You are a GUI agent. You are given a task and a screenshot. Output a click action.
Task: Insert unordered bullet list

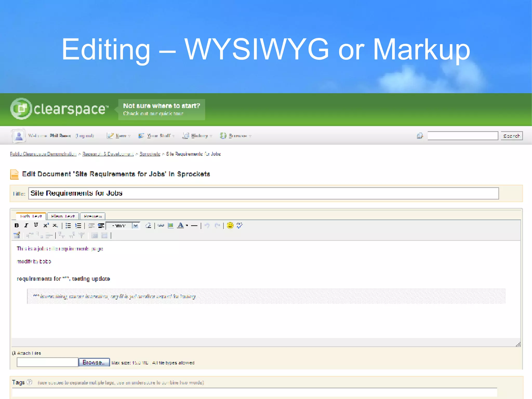[68, 226]
